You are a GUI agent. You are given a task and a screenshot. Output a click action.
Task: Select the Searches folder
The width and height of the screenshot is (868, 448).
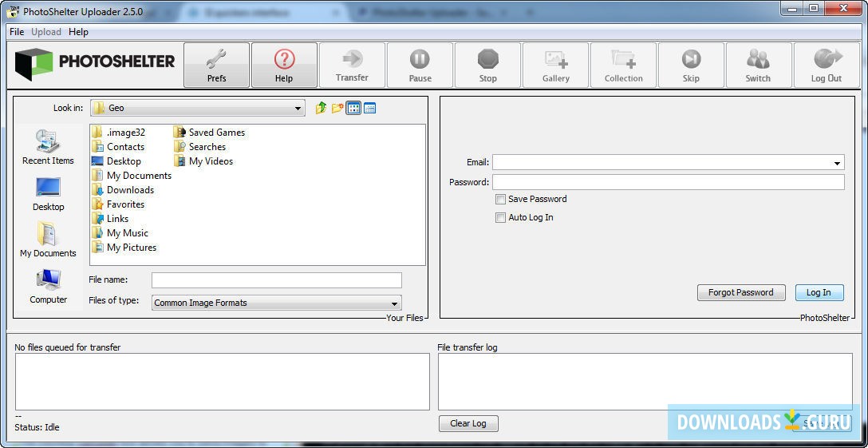click(199, 146)
